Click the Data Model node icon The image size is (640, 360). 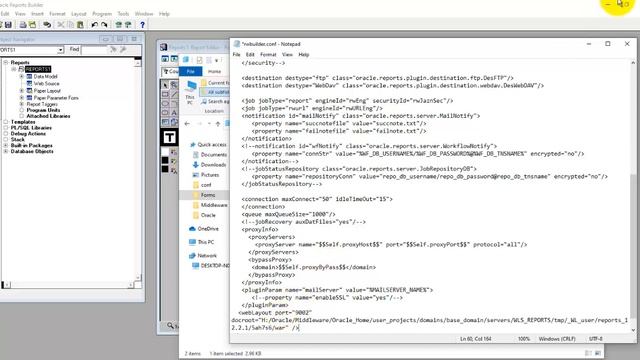[29, 76]
